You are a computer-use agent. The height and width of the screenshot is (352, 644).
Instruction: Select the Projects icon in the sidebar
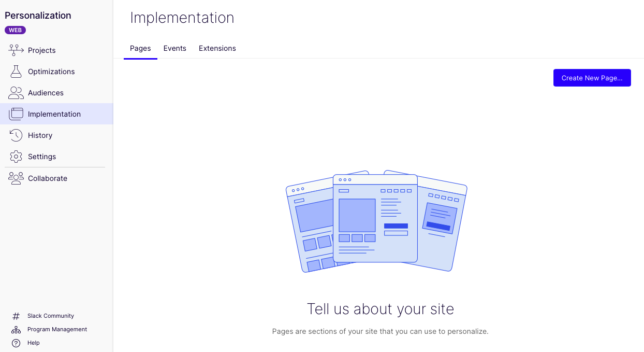15,50
